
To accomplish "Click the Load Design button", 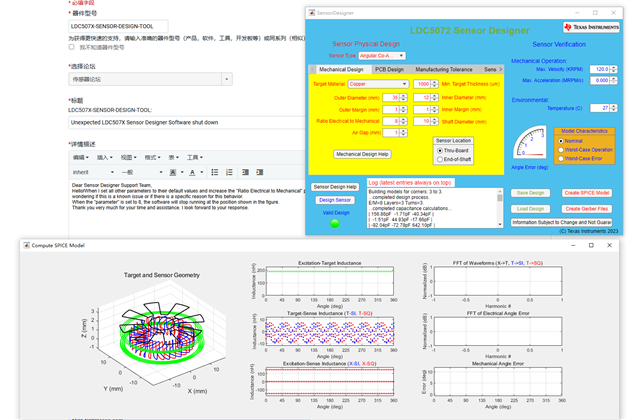I will point(530,209).
